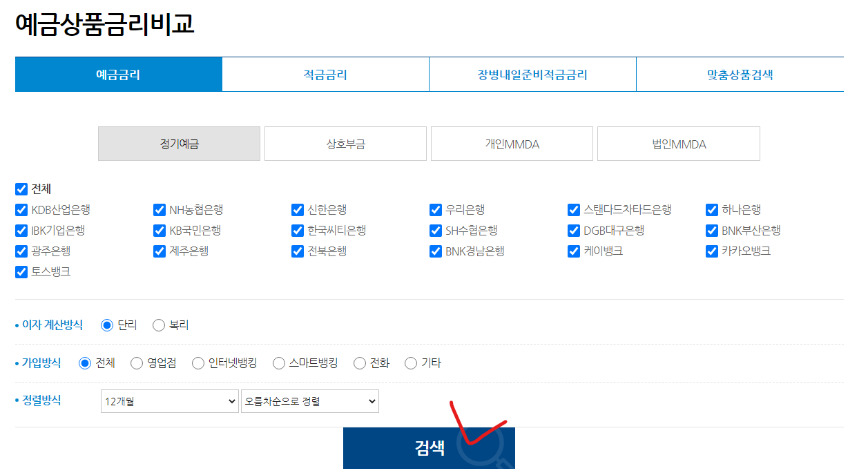Select the 개인MMDA sub-tab

pyautogui.click(x=512, y=144)
